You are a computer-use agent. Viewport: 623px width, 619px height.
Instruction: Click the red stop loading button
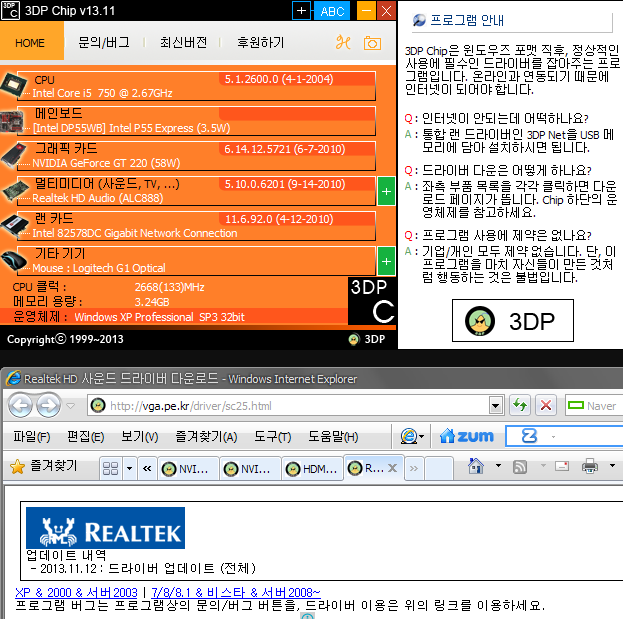click(546, 405)
